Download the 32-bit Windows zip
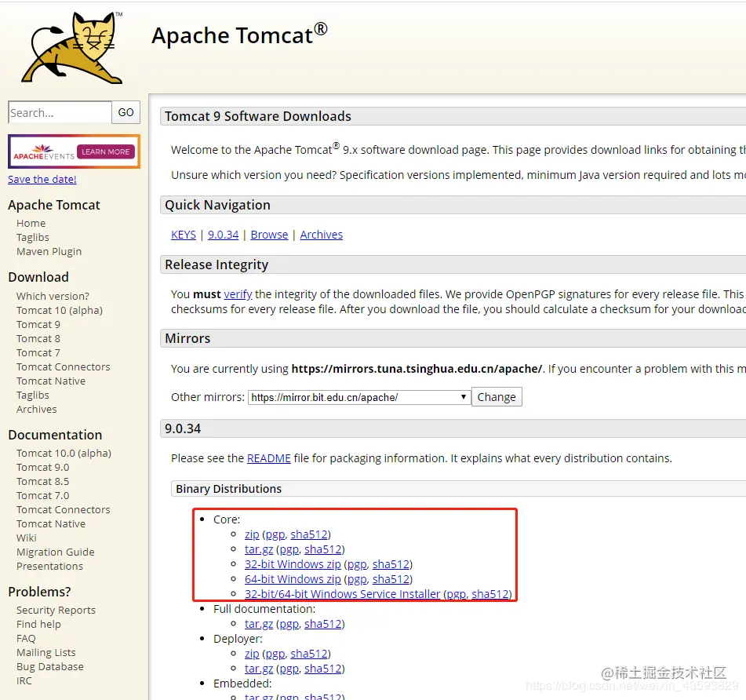Image resolution: width=746 pixels, height=700 pixels. [x=293, y=564]
